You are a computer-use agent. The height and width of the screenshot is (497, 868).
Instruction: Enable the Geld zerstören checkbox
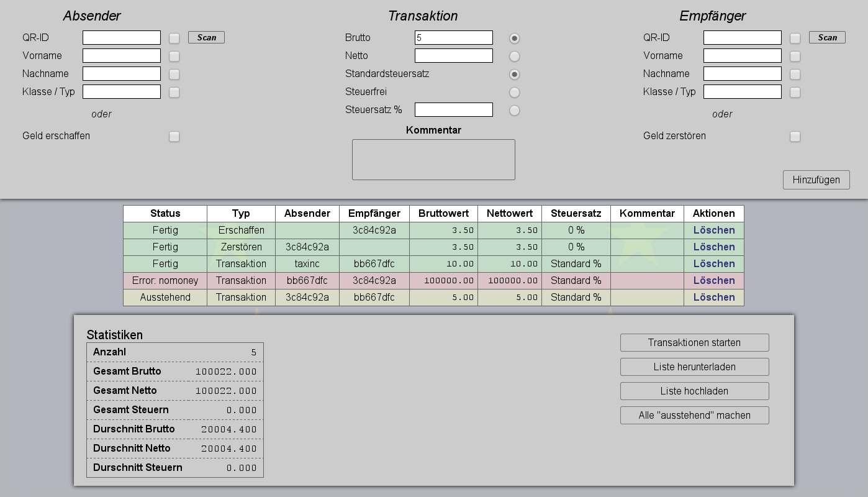point(795,136)
